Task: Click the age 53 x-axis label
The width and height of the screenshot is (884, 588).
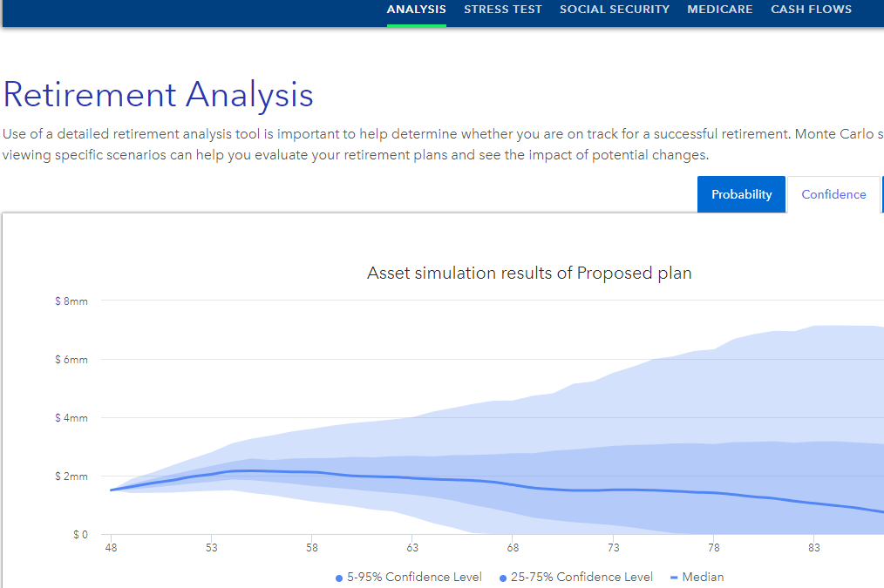Action: (x=212, y=547)
